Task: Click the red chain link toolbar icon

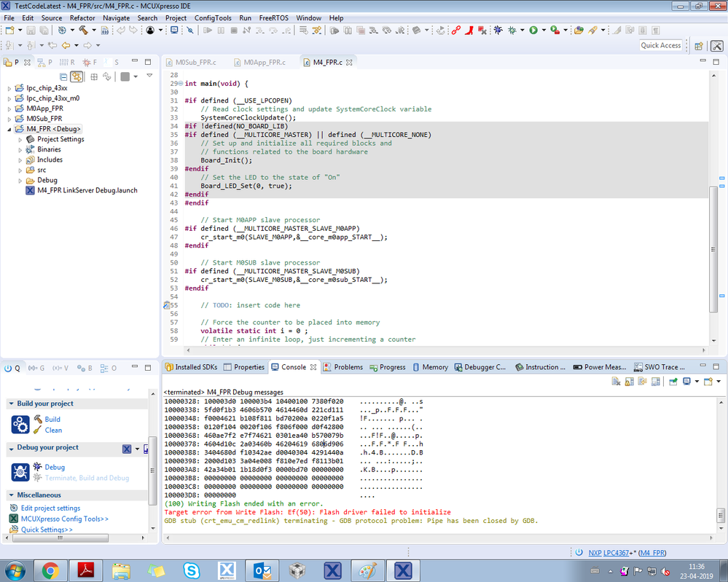Action: point(456,31)
